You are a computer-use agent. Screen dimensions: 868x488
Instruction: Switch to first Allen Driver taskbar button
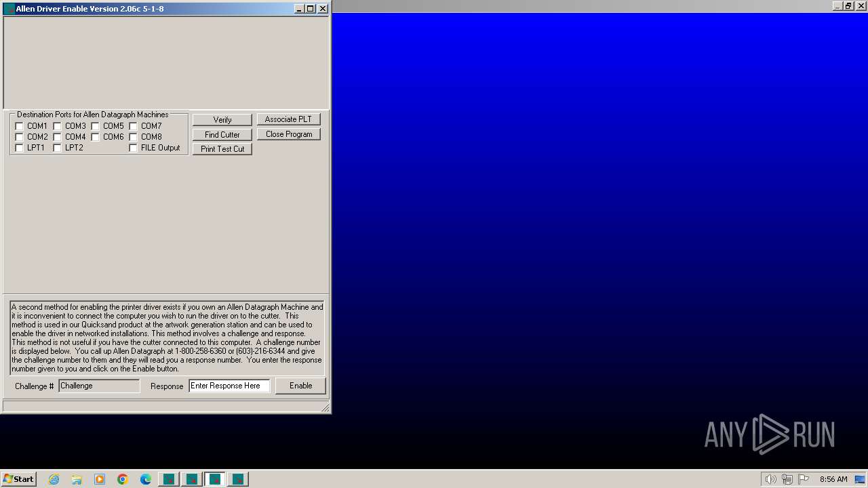tap(169, 479)
